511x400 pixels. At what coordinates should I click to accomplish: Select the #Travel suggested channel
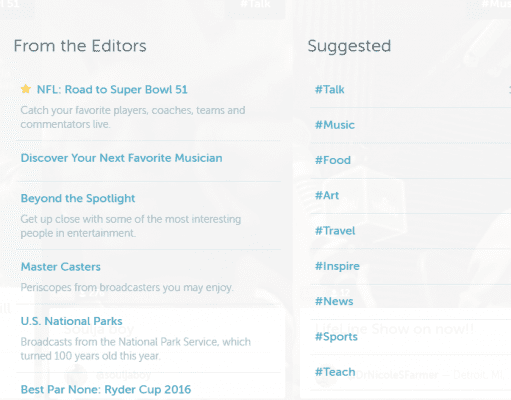[335, 231]
